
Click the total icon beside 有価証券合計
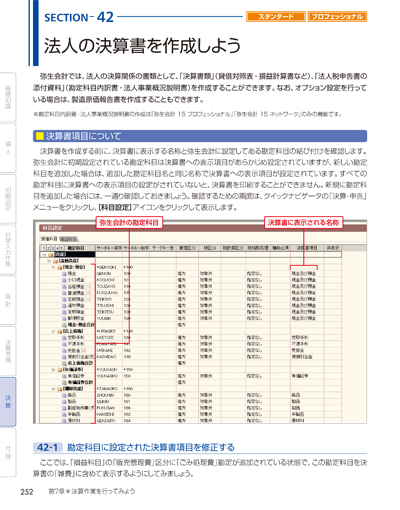click(64, 382)
